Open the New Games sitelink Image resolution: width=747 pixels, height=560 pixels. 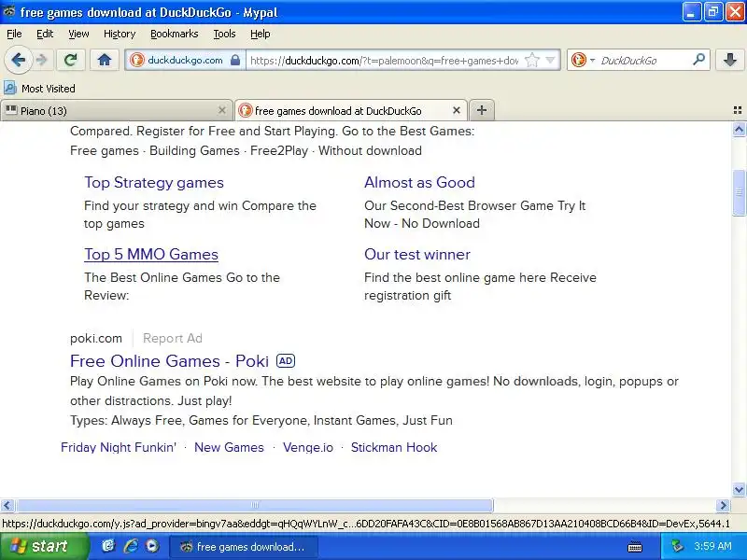229,448
